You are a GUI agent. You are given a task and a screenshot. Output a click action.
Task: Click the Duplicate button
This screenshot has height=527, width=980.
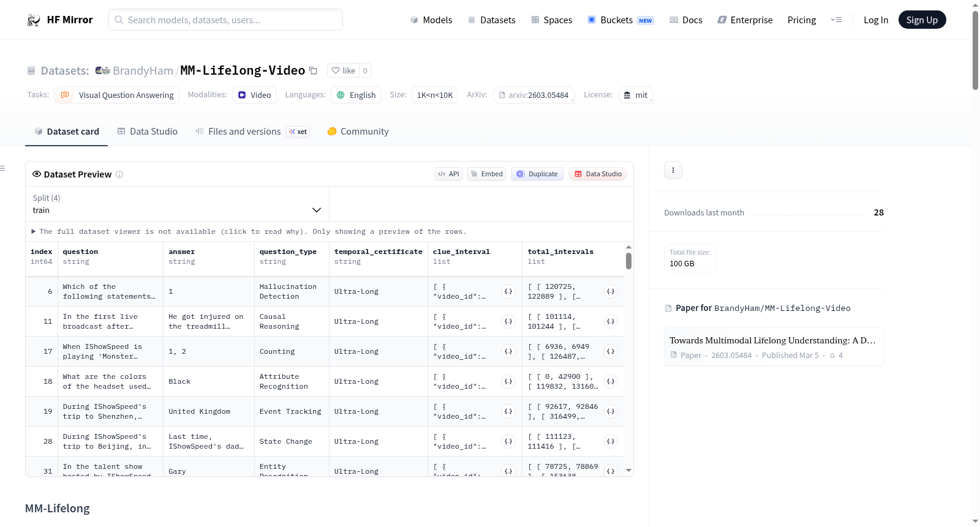[x=537, y=174]
